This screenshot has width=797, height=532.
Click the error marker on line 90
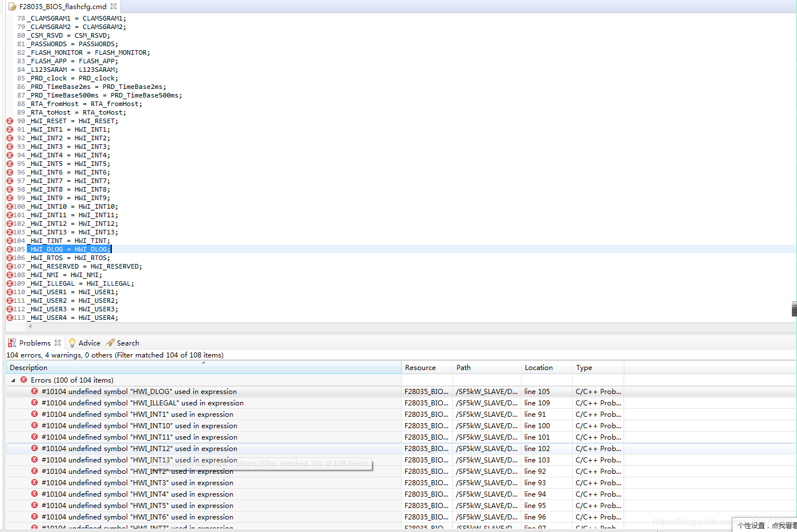click(10, 121)
